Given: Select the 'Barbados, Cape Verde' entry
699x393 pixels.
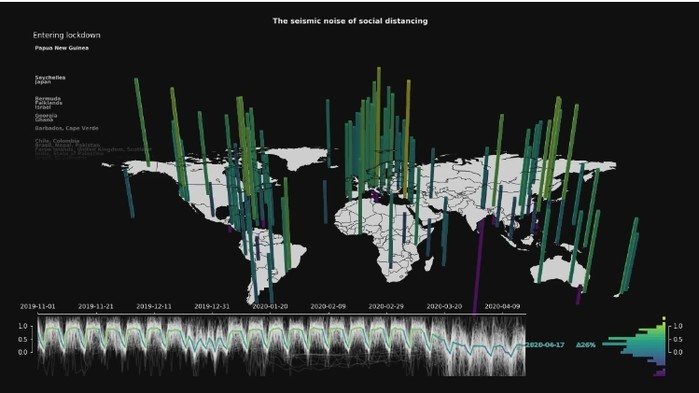Looking at the screenshot, I should (x=67, y=128).
